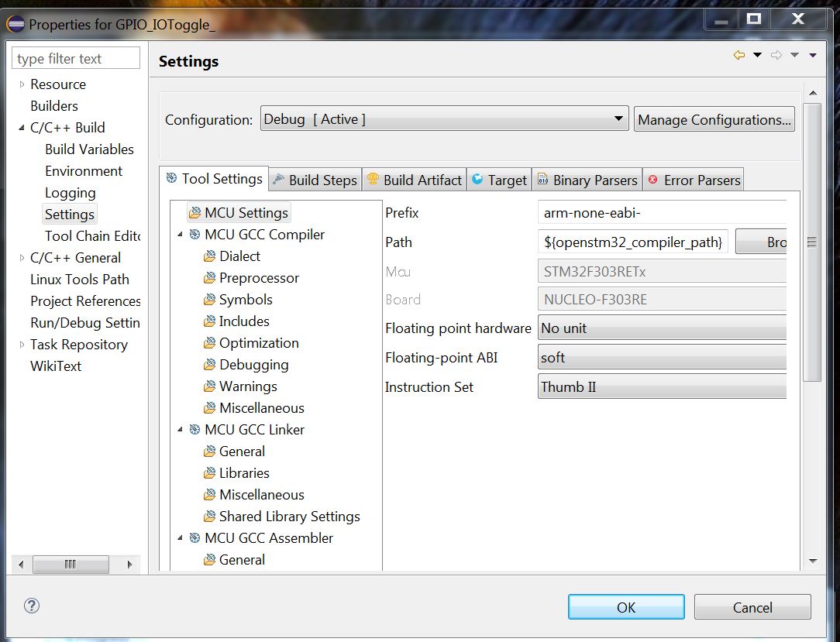Click the forward navigation arrow icon
This screenshot has width=840, height=642.
776,55
